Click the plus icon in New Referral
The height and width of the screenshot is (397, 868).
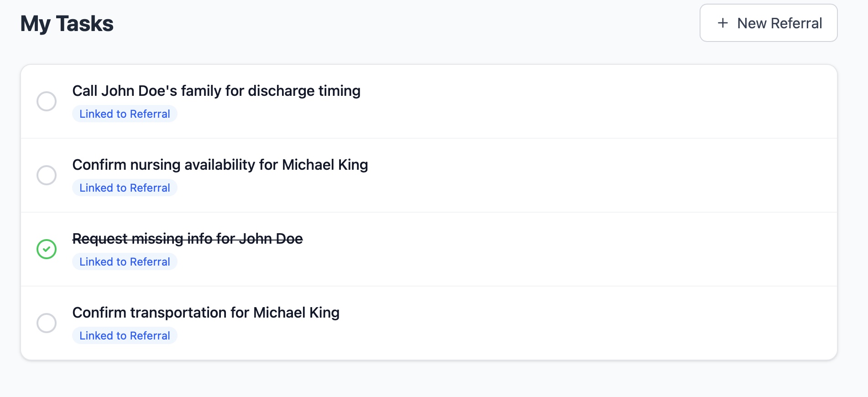722,23
